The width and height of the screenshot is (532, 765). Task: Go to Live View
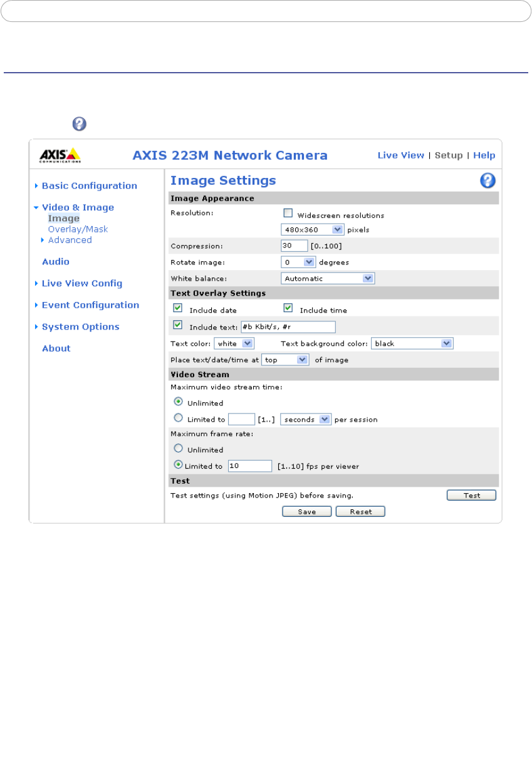[x=400, y=155]
